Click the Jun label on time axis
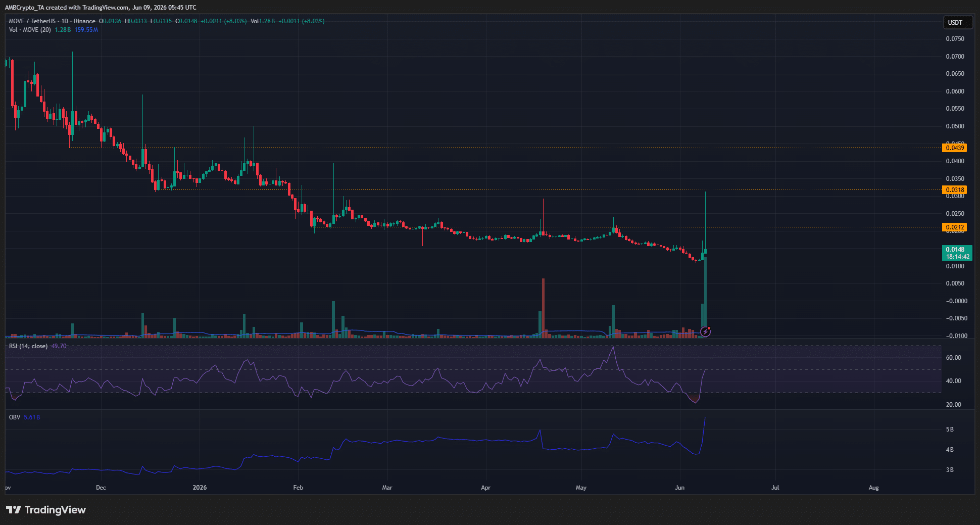The image size is (980, 525). (680, 488)
